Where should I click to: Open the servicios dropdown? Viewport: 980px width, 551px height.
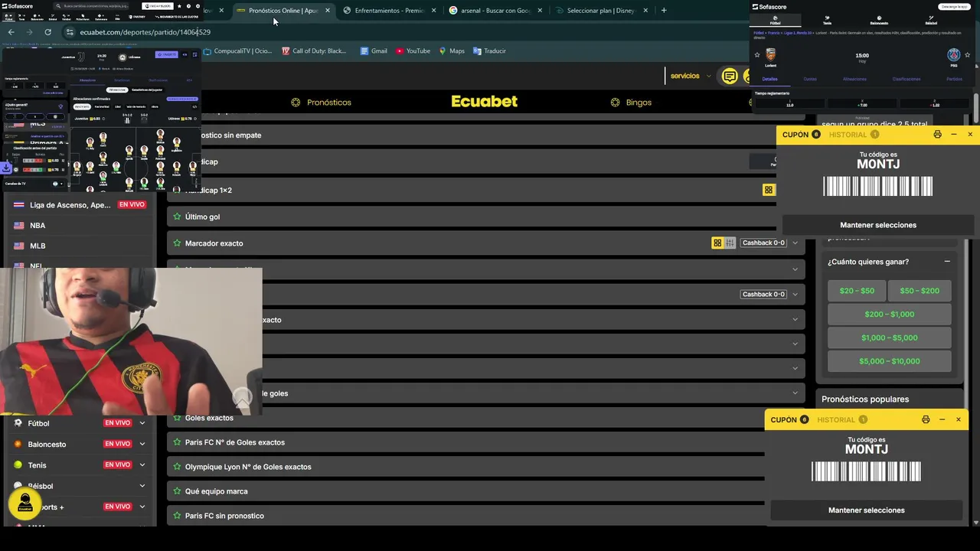coord(691,76)
